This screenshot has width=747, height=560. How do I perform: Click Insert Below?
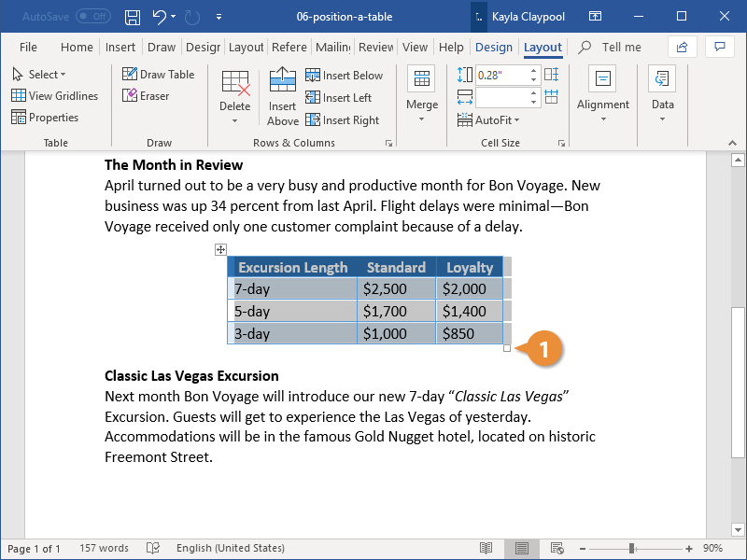tap(345, 75)
